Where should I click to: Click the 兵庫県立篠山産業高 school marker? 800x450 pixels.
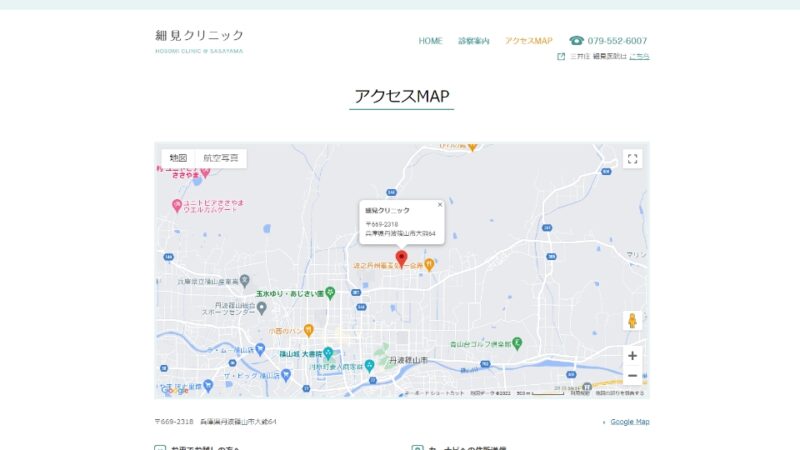tap(245, 280)
